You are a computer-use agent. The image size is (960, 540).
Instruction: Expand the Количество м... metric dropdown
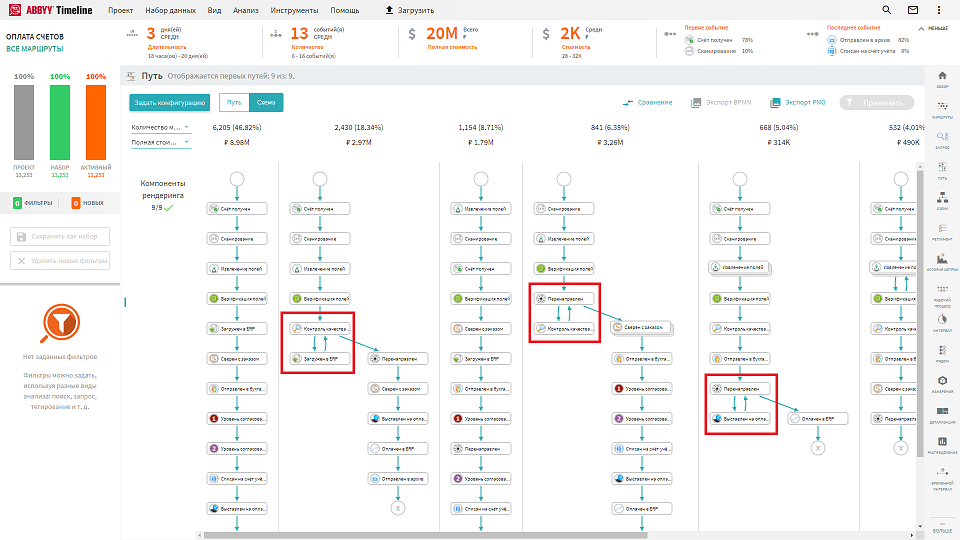(x=160, y=127)
